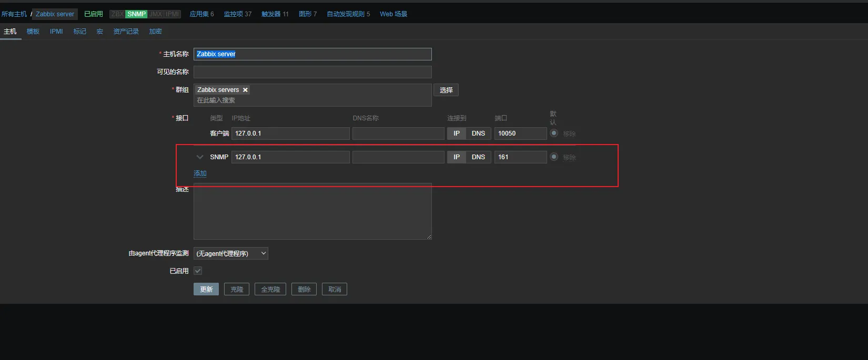Image resolution: width=868 pixels, height=360 pixels.
Task: Select default radio for SNMP interface
Action: point(554,157)
